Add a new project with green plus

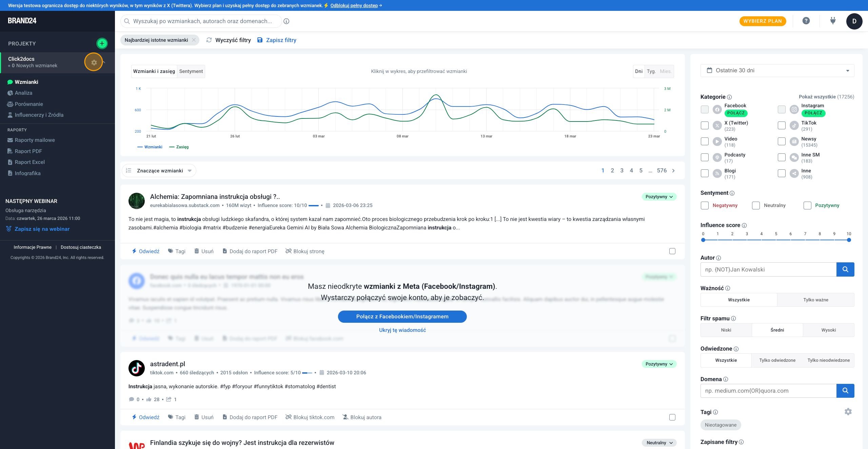point(102,43)
